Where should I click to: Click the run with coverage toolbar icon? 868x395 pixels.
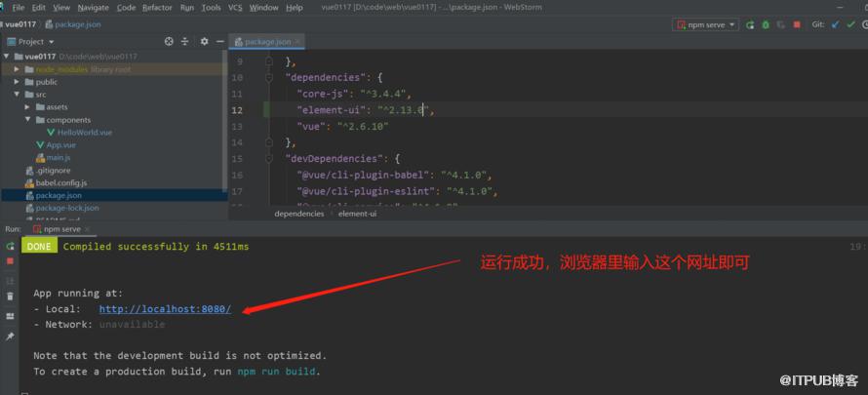pyautogui.click(x=781, y=25)
